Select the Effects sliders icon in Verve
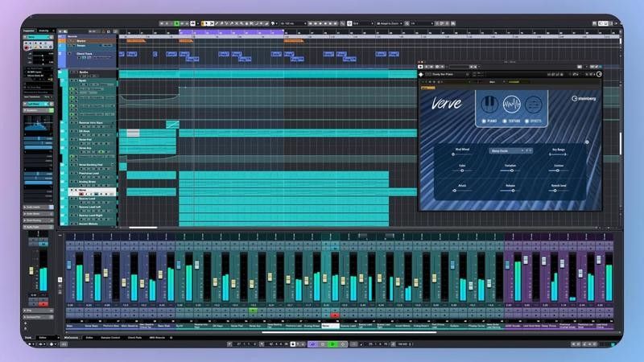Screen dimensions: 644x362 click(x=533, y=105)
